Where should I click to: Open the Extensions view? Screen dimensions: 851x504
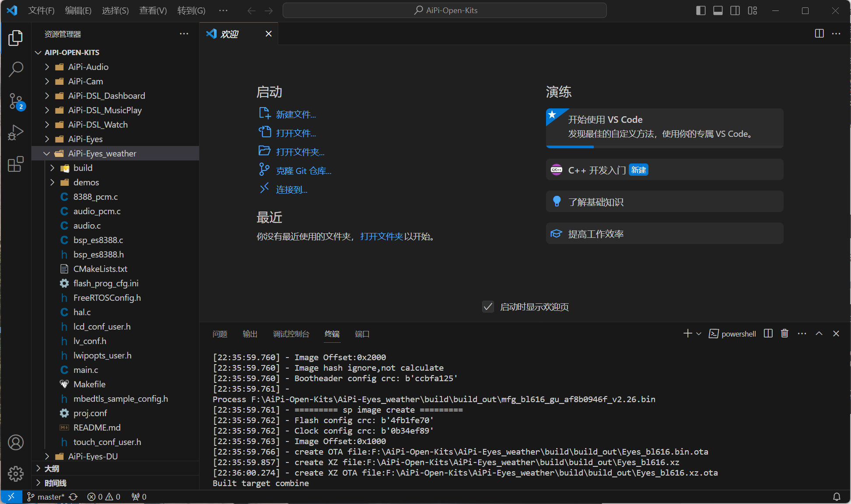[16, 164]
